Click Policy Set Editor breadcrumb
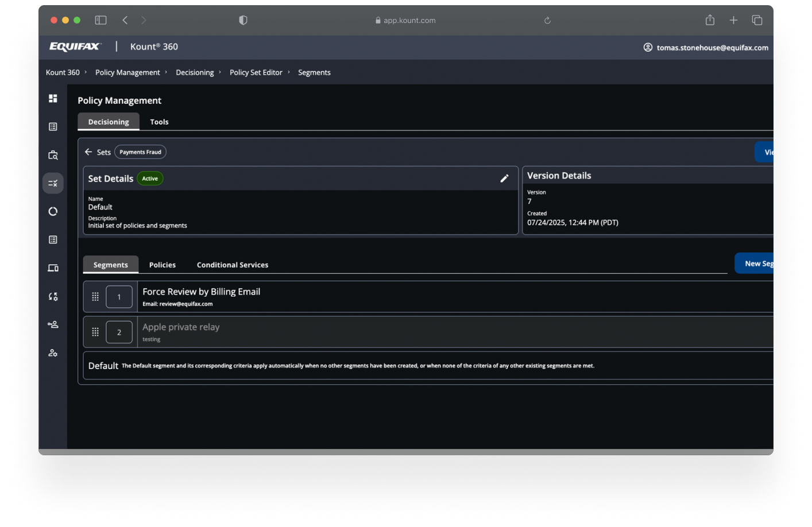 256,72
